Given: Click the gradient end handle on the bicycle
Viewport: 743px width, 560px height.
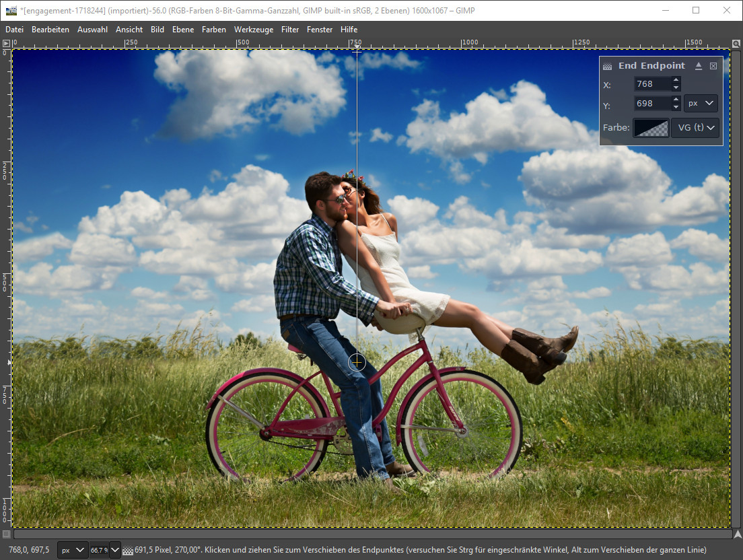Looking at the screenshot, I should (x=357, y=363).
